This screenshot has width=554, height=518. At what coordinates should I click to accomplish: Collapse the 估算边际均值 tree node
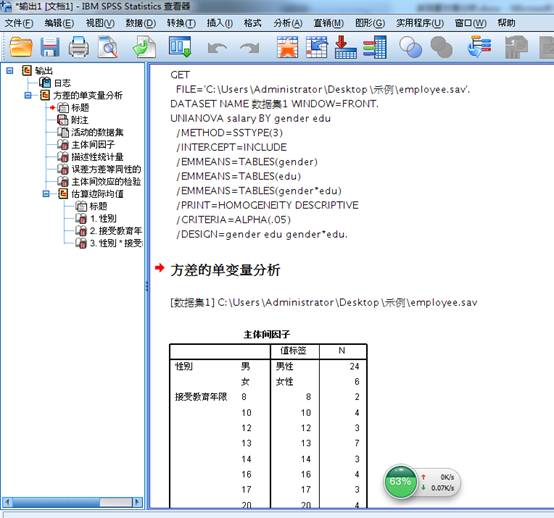46,194
